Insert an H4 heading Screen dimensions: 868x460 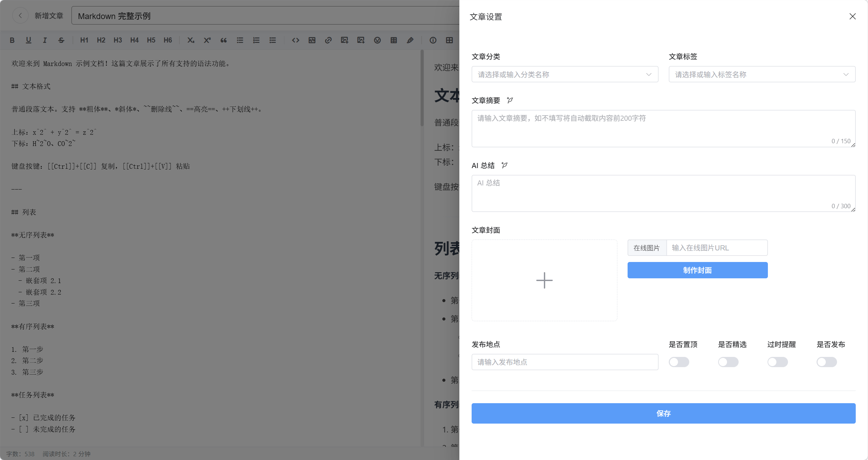click(135, 40)
